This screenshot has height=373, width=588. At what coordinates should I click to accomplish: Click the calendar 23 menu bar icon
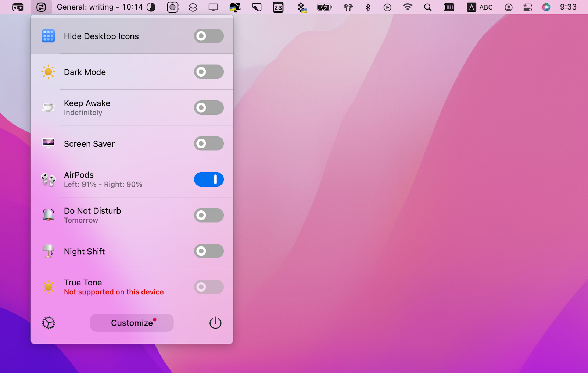278,7
